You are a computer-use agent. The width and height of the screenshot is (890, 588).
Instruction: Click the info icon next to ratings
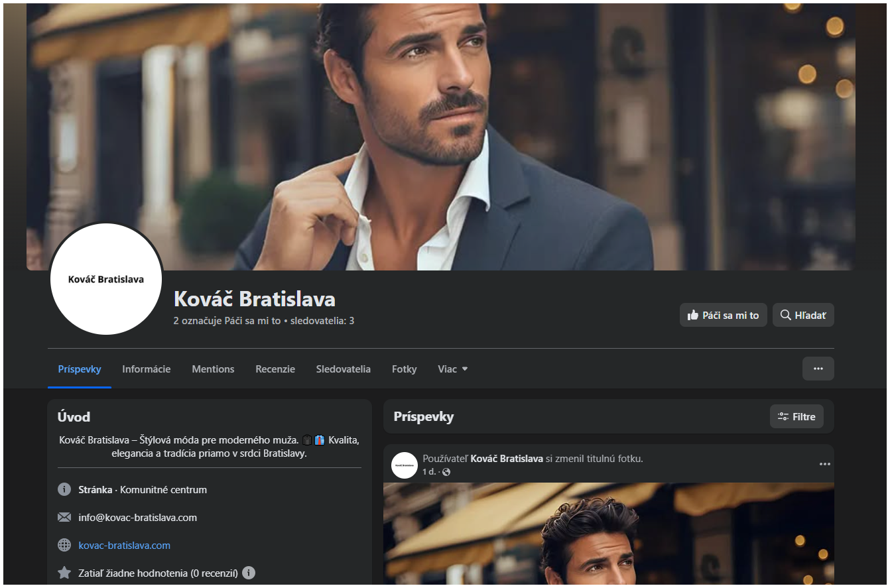click(x=249, y=573)
